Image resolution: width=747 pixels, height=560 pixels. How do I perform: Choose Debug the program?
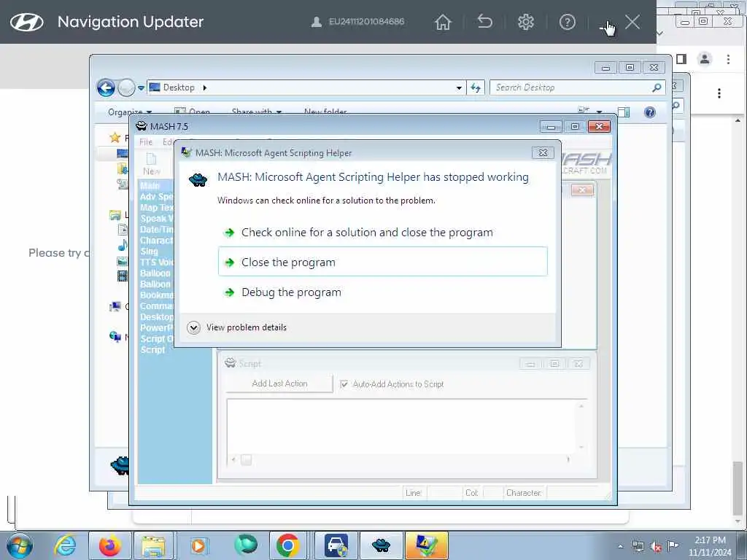[382, 292]
